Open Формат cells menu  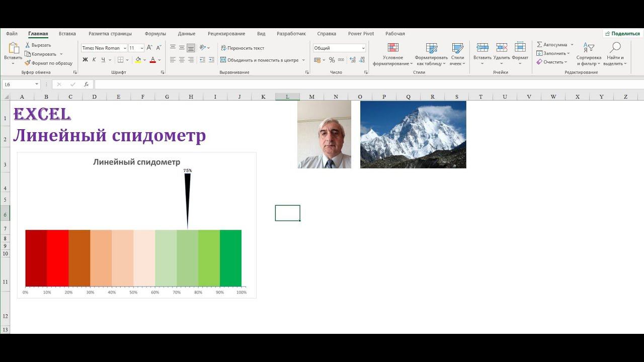[x=520, y=53]
